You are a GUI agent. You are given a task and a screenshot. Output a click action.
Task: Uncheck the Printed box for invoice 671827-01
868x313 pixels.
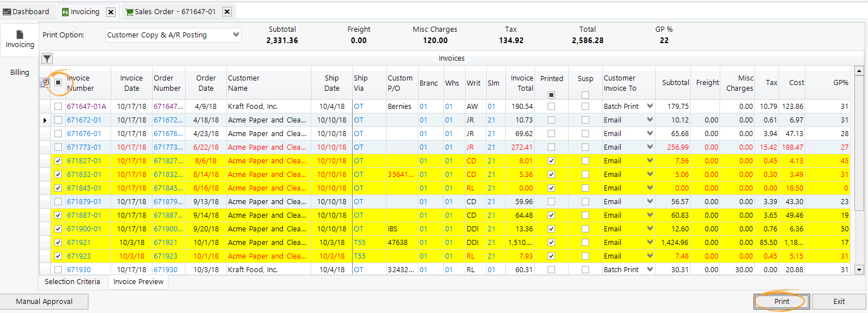click(552, 161)
